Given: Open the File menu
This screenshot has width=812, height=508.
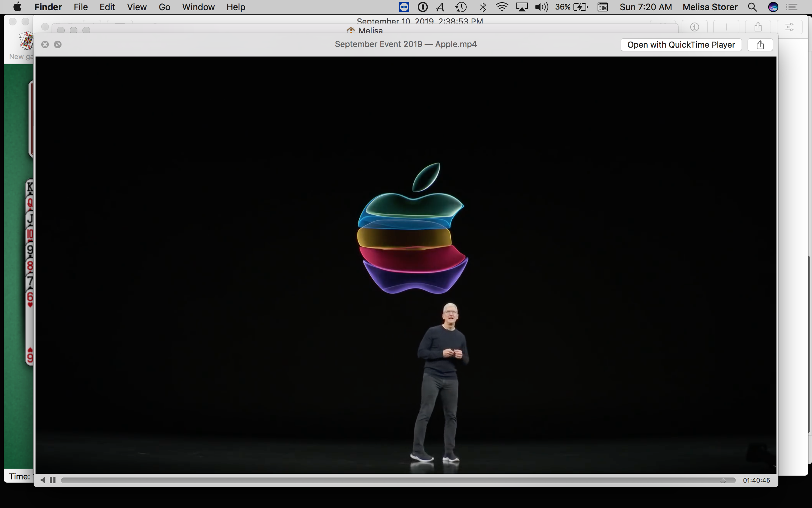Looking at the screenshot, I should (81, 7).
